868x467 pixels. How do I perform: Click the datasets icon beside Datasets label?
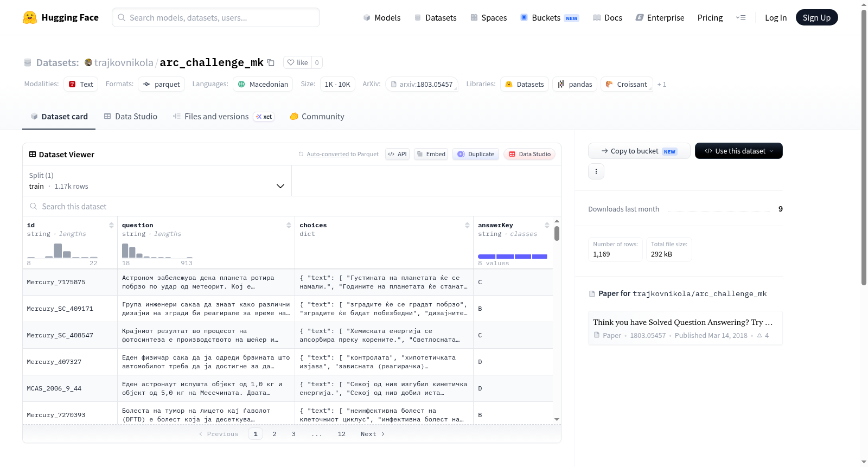(x=28, y=63)
